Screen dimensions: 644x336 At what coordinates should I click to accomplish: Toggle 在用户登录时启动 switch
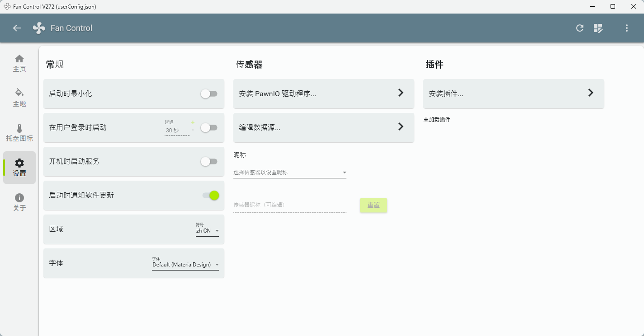tap(209, 127)
